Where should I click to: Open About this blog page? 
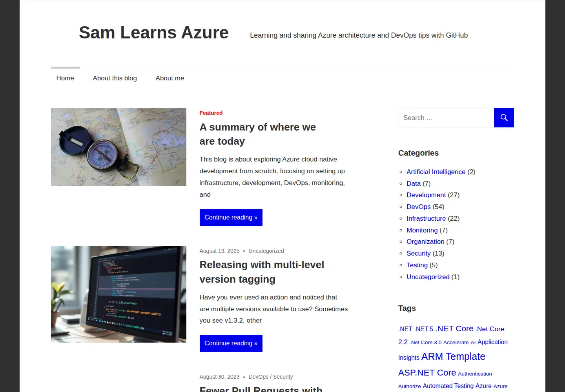click(x=115, y=78)
